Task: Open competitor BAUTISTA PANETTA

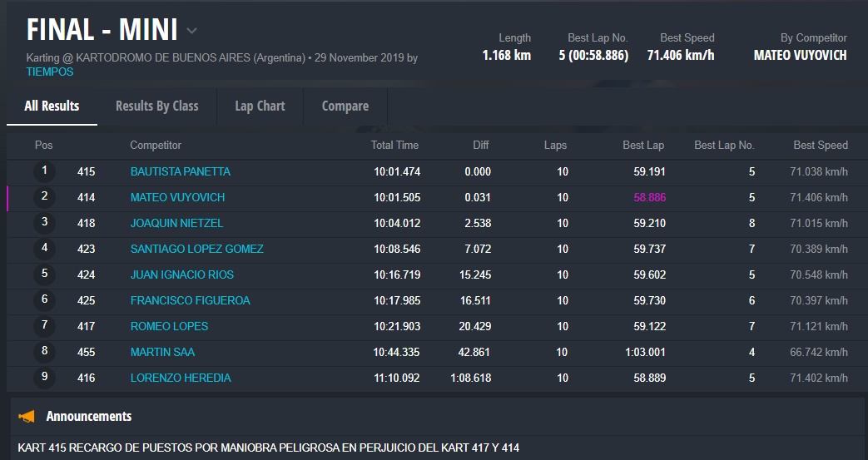Action: tap(180, 171)
